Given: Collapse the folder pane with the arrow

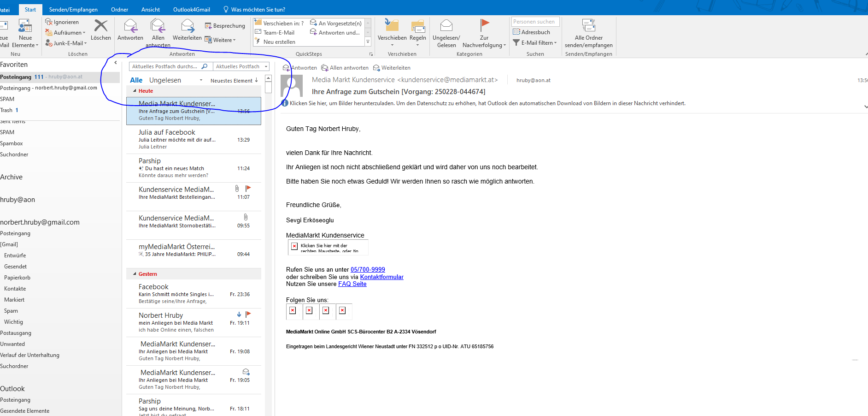Looking at the screenshot, I should (116, 63).
